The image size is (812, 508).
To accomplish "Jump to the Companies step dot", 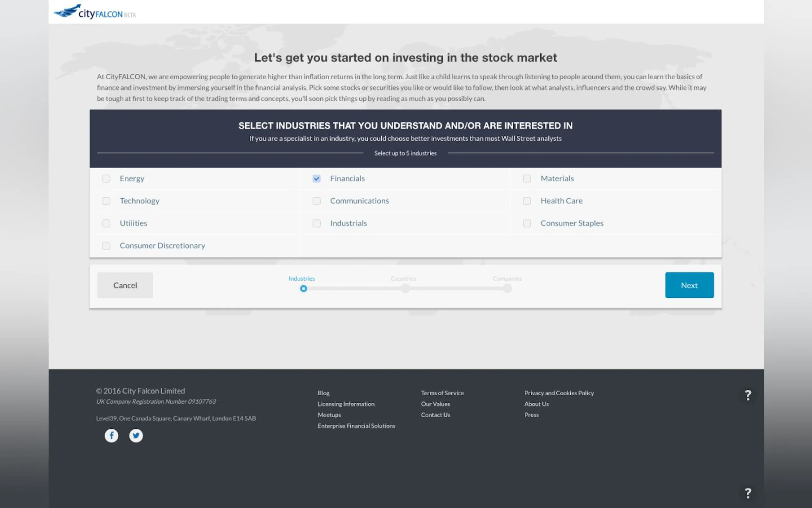I will (507, 288).
